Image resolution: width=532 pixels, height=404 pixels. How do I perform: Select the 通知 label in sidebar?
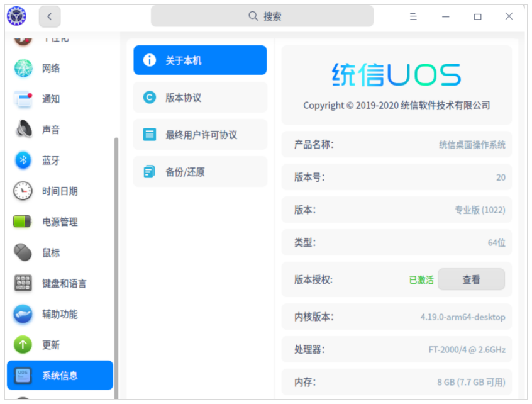point(51,99)
